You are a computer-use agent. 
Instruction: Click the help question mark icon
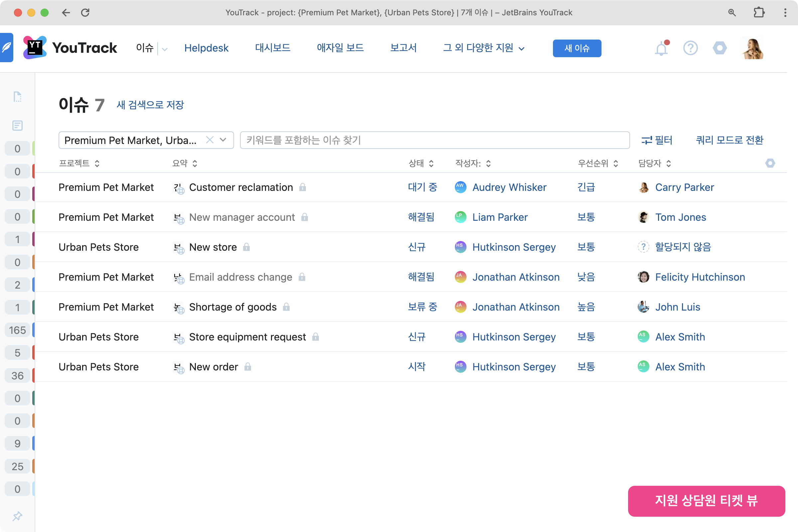pos(690,48)
